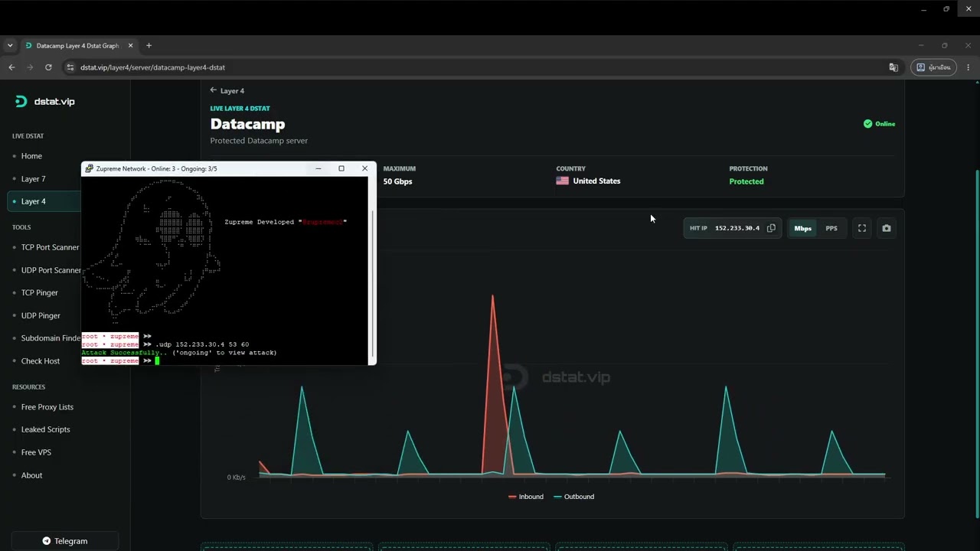Copy the hit IP 152.233.30.4
980x551 pixels.
pyautogui.click(x=771, y=228)
